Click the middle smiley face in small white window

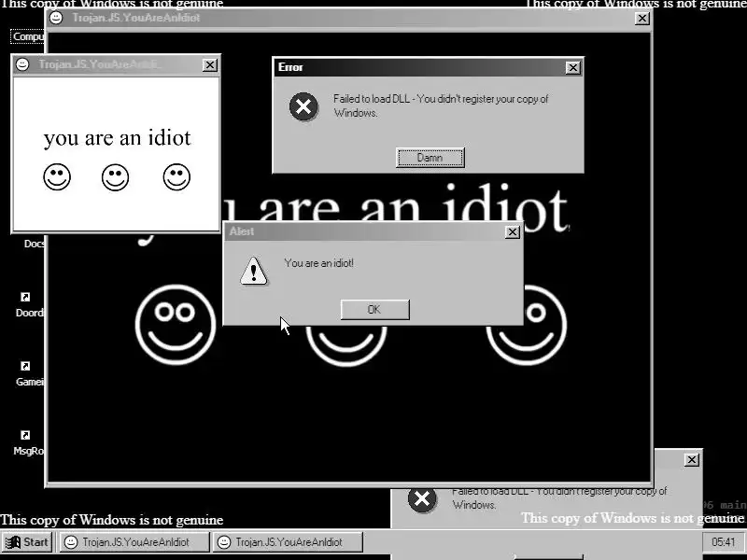click(115, 177)
